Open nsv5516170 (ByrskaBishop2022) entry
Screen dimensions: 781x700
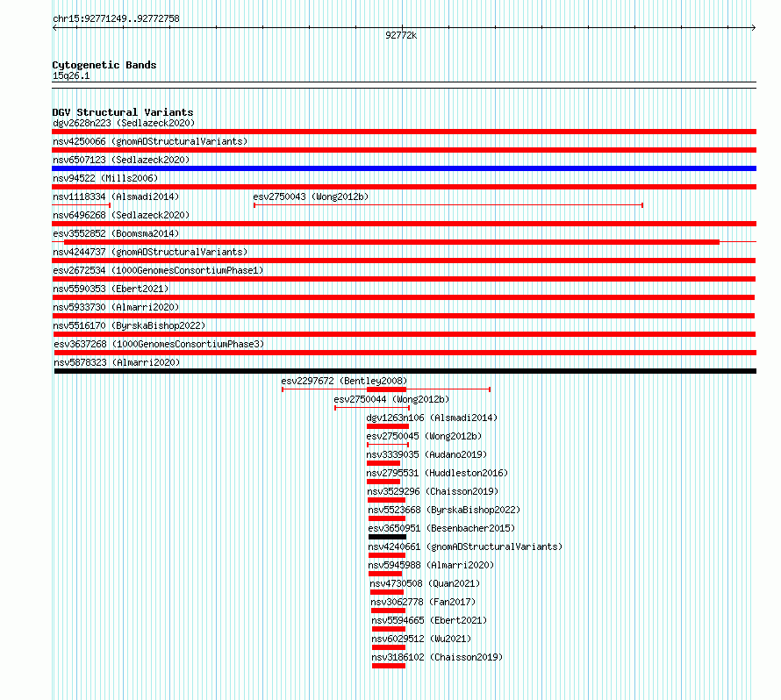pos(129,325)
